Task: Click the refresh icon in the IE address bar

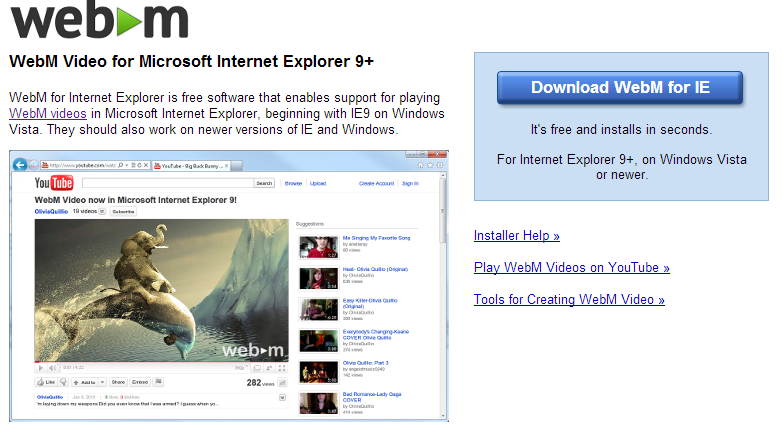Action: pos(140,165)
